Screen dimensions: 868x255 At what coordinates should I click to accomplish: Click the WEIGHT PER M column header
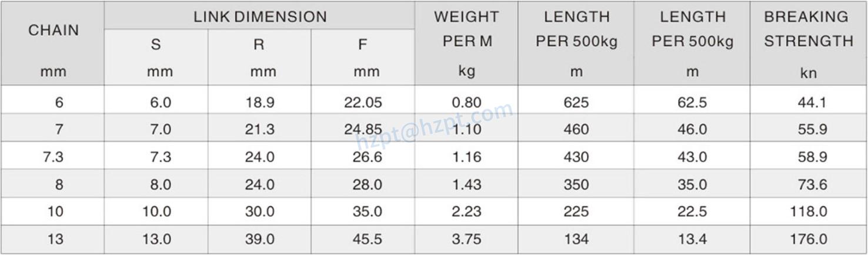coord(466,29)
